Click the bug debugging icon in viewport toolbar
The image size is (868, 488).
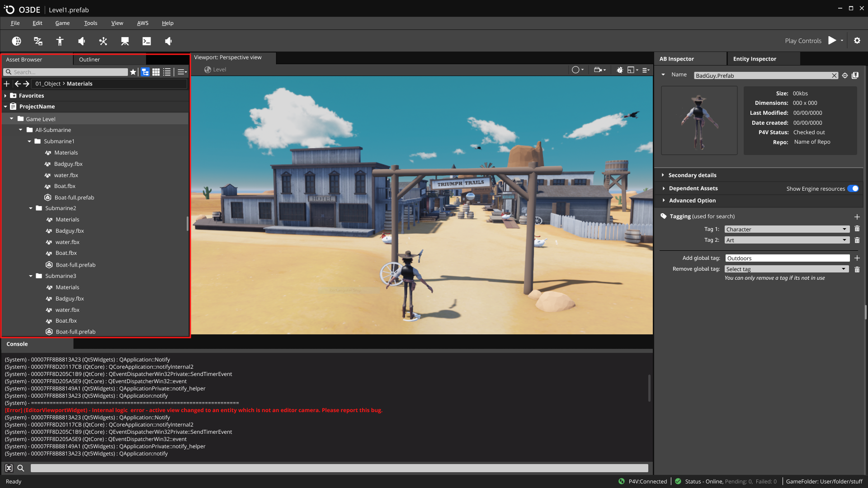(x=619, y=70)
